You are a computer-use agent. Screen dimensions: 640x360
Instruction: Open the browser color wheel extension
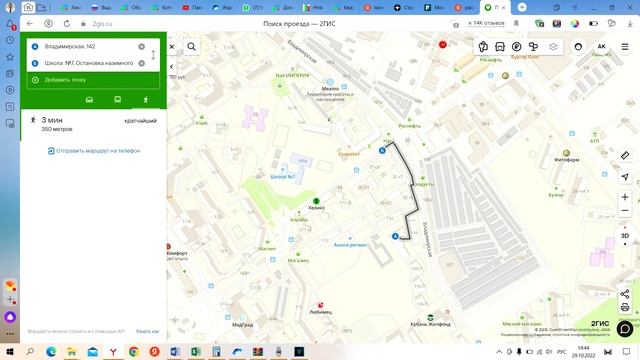(x=575, y=24)
